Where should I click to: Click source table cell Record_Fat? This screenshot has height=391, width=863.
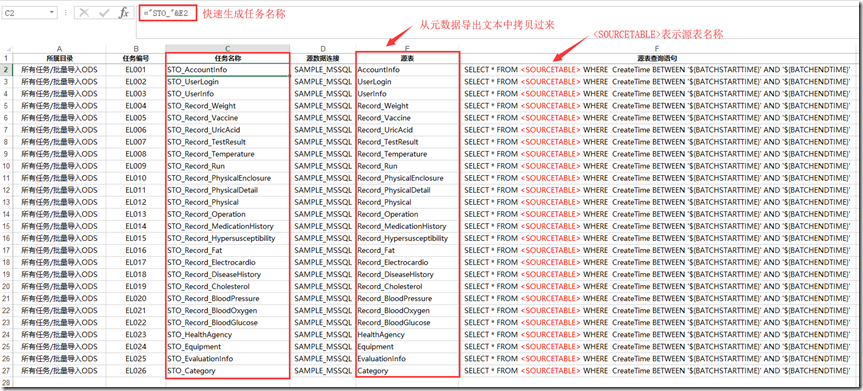(407, 251)
